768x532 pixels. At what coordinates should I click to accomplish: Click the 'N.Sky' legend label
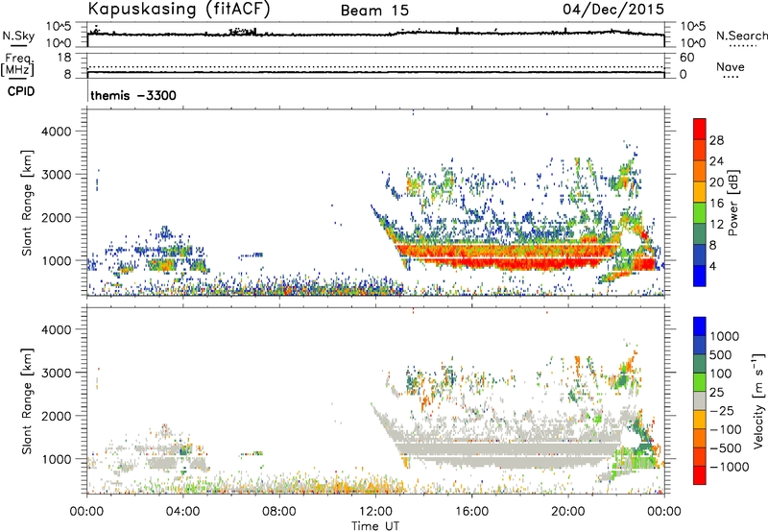pos(18,36)
